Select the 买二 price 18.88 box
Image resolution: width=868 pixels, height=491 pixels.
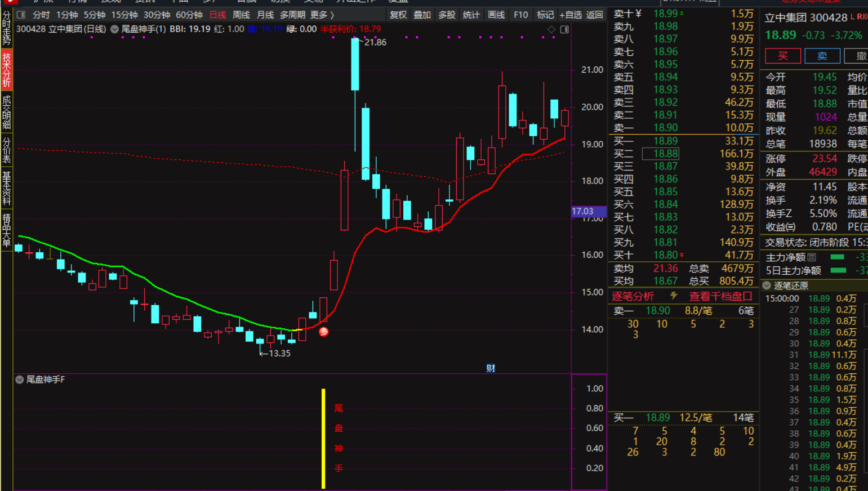pyautogui.click(x=665, y=154)
